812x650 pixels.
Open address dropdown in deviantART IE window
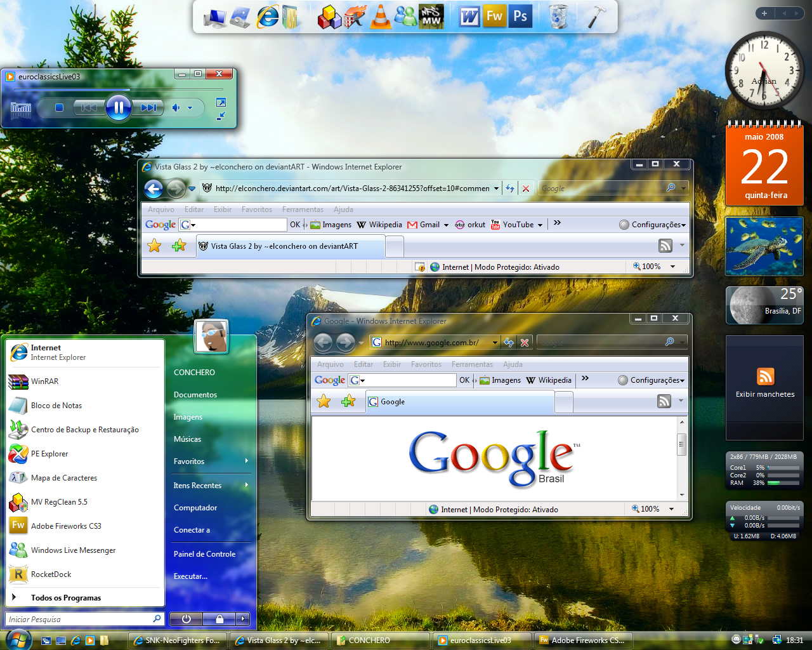point(496,189)
